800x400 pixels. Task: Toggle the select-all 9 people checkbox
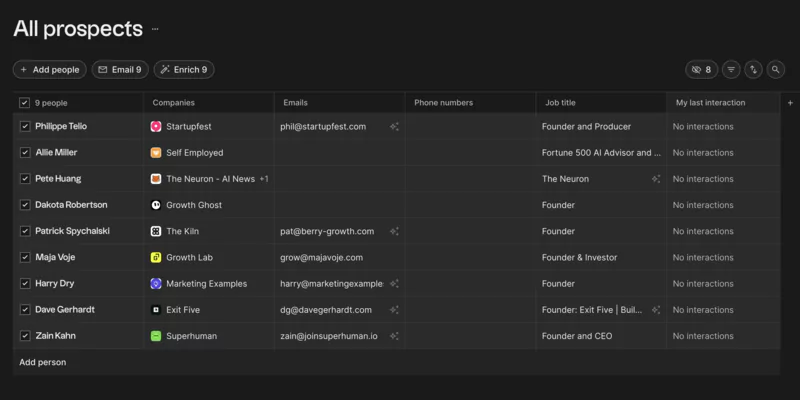24,103
